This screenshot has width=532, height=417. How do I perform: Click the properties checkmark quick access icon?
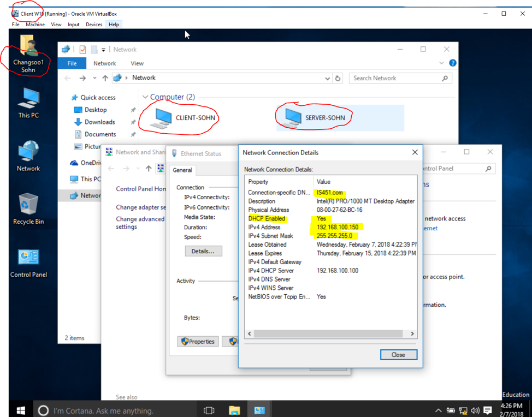(x=82, y=50)
